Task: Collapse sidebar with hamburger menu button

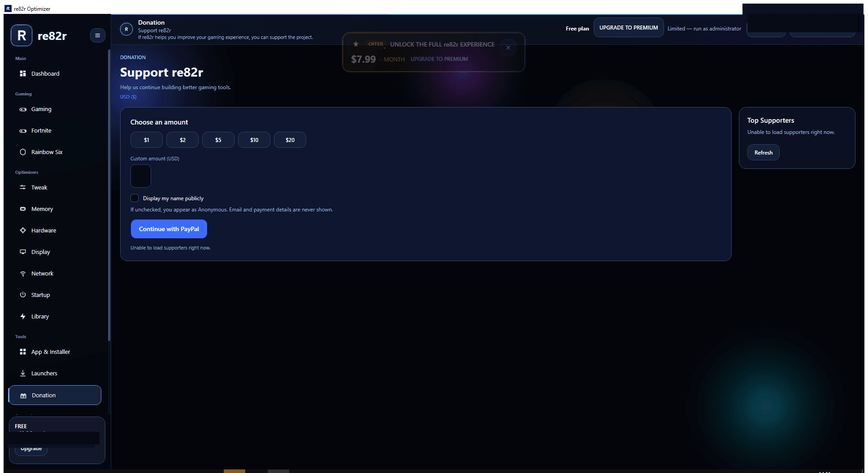Action: 97,35
